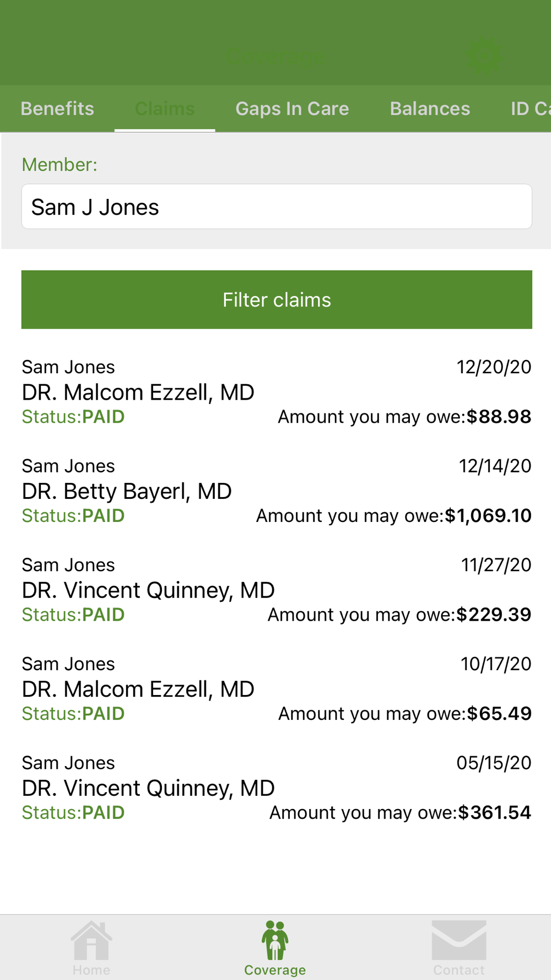Open the 05/15/20 Dr. Vincent Quinney claim
Image resolution: width=551 pixels, height=980 pixels.
(x=277, y=788)
